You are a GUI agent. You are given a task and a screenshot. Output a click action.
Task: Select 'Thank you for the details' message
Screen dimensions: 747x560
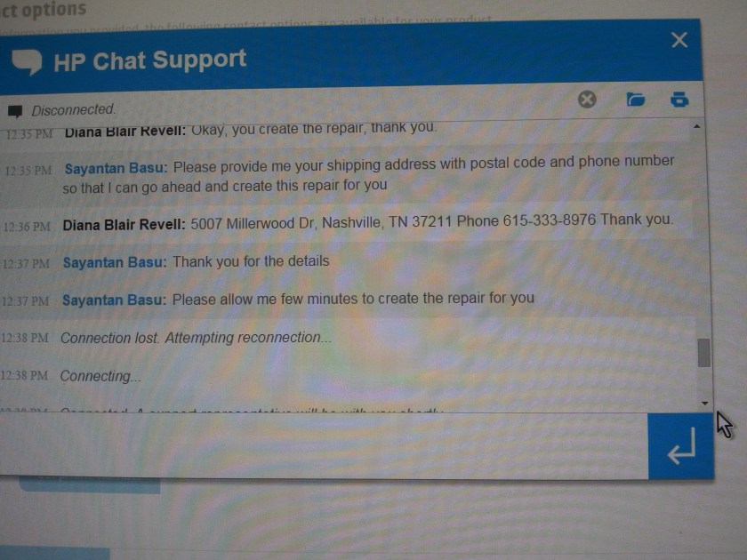(x=251, y=261)
